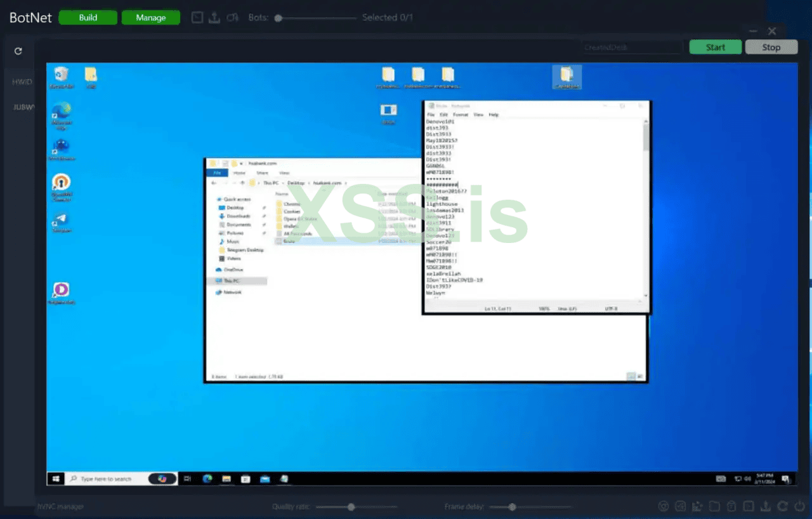Click the back arrow in File Explorer
The image size is (812, 519).
click(213, 183)
